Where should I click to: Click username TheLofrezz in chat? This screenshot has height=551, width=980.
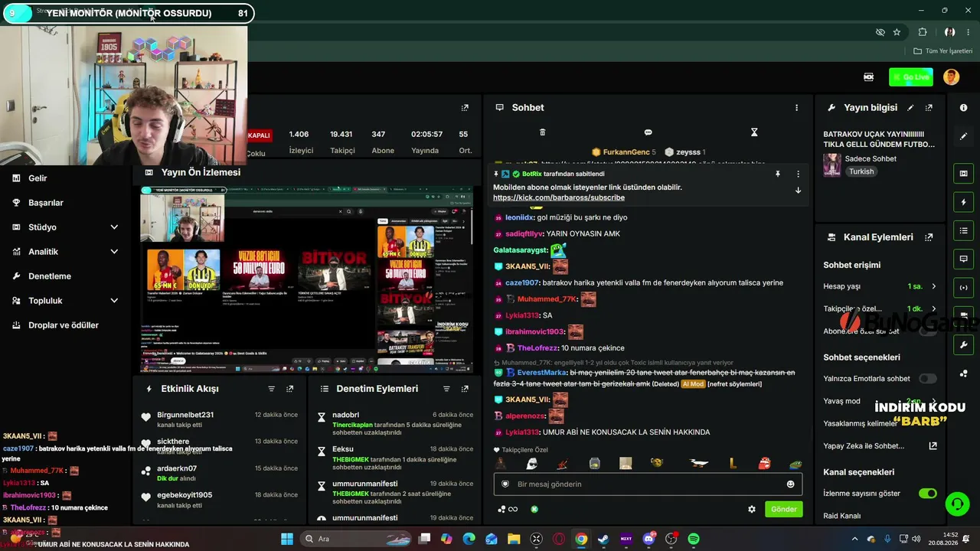pyautogui.click(x=537, y=348)
